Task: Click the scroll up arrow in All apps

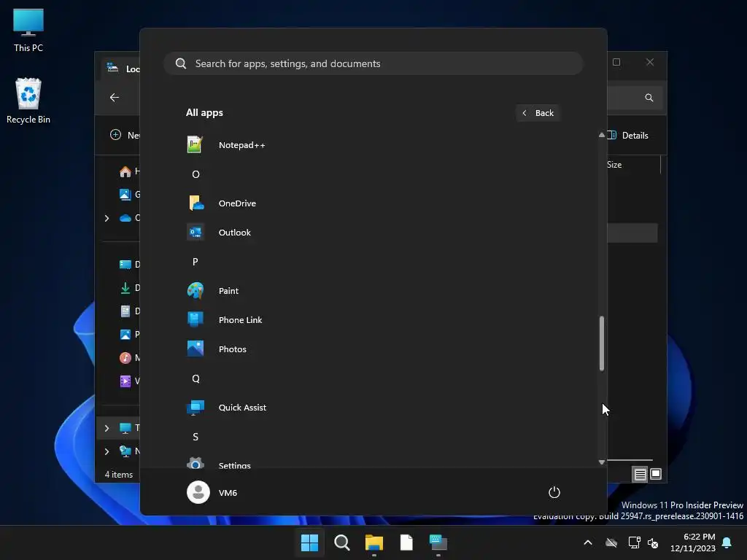Action: [602, 135]
